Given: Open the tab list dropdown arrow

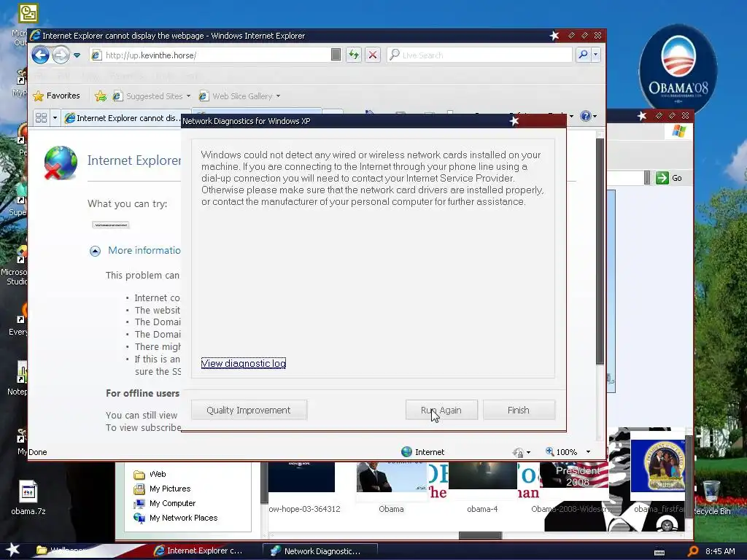Looking at the screenshot, I should pos(55,117).
